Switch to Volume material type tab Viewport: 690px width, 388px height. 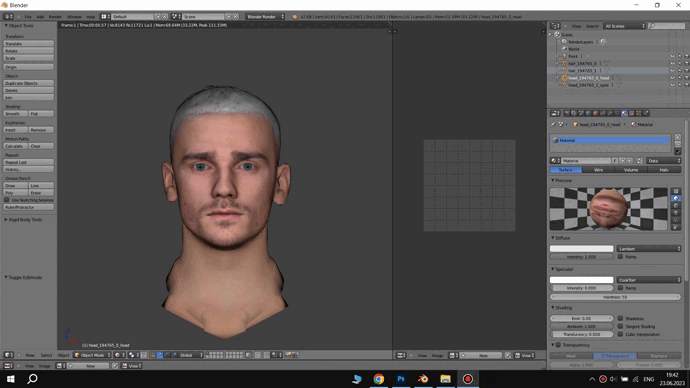coord(631,170)
